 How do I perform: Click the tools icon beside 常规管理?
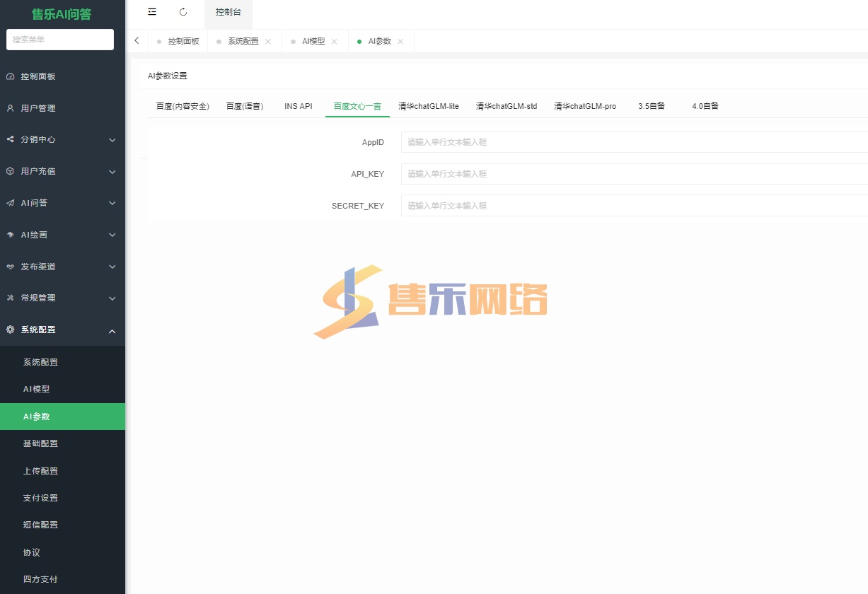(10, 298)
